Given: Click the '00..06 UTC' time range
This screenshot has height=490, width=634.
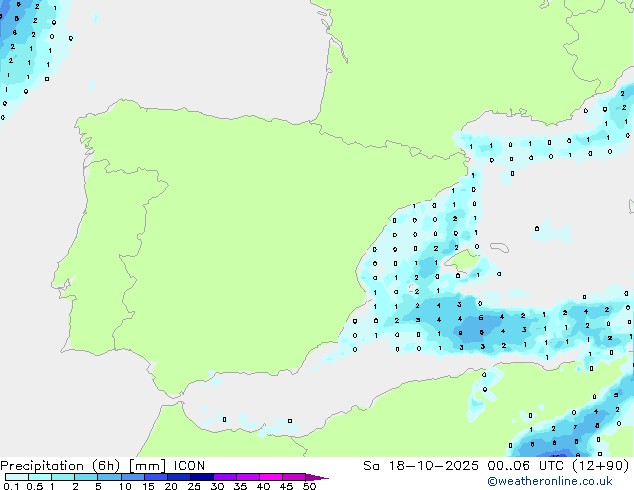Looking at the screenshot, I should click(x=526, y=466).
